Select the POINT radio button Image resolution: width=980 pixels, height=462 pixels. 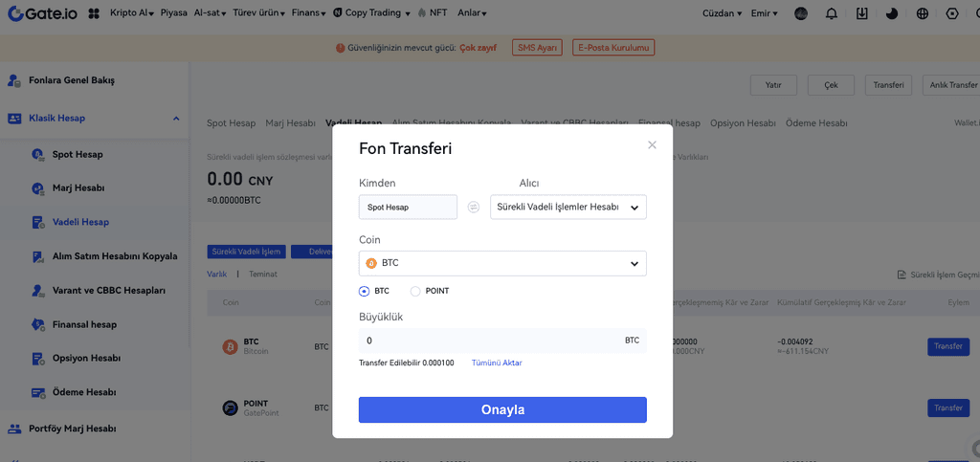pos(415,291)
